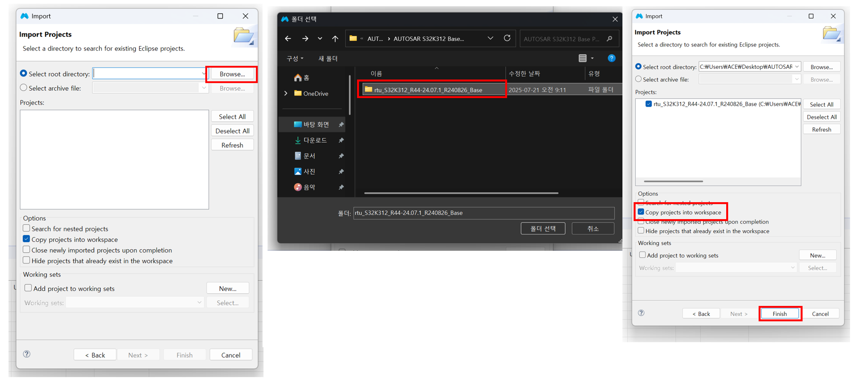
Task: Click the 폴더 name input field
Action: pyautogui.click(x=483, y=213)
